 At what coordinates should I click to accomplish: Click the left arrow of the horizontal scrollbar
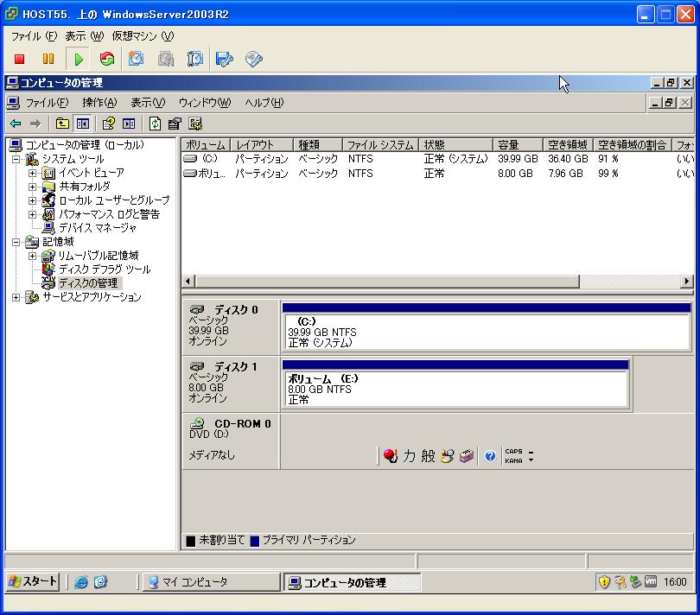point(188,282)
